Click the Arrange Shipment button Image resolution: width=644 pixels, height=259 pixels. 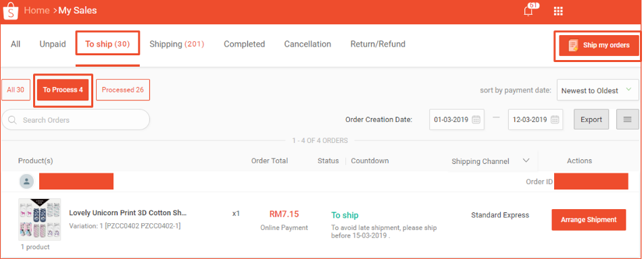click(589, 220)
